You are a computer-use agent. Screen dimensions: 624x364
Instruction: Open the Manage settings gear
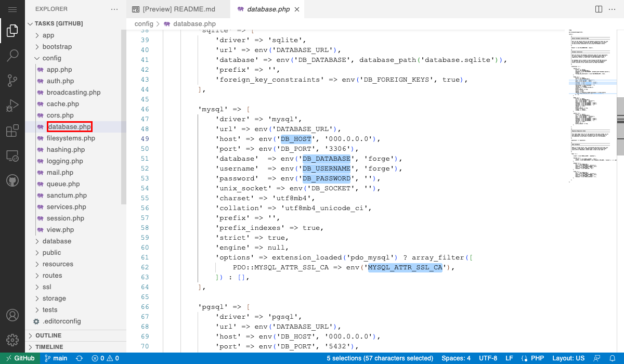[12, 340]
